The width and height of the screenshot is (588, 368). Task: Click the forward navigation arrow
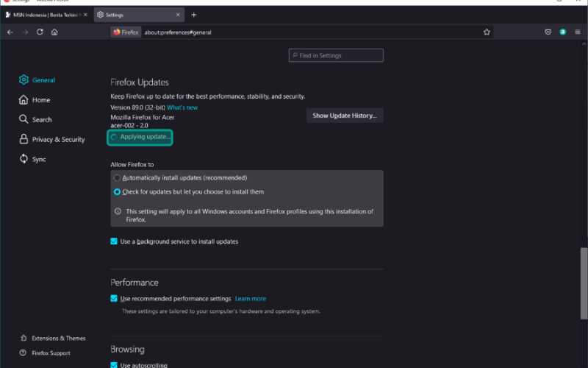click(25, 32)
